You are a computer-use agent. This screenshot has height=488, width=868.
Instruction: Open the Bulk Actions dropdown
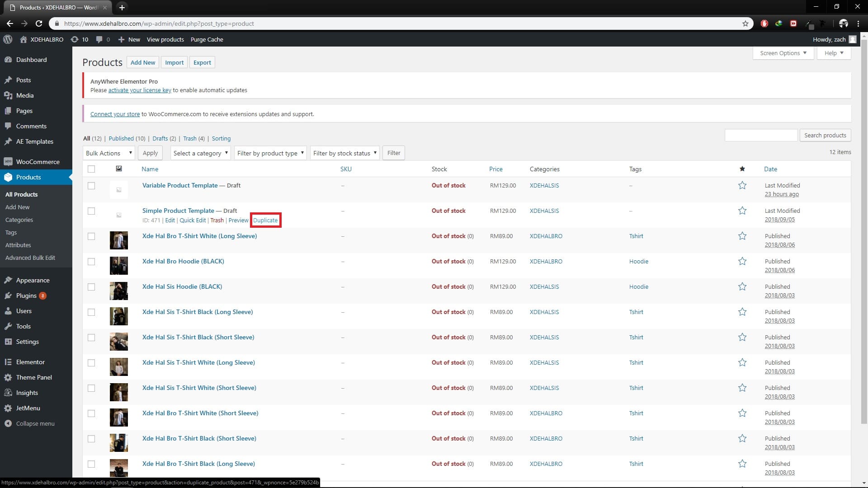point(108,153)
